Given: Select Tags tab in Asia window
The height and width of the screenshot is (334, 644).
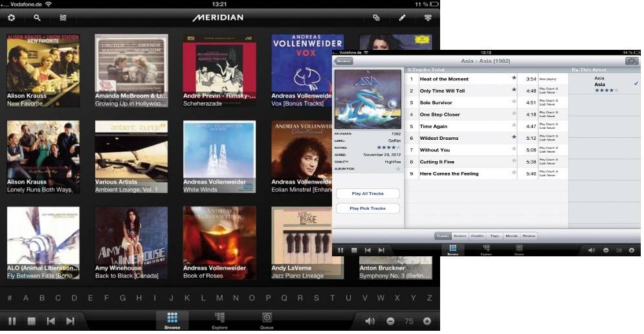Looking at the screenshot, I should click(x=494, y=236).
